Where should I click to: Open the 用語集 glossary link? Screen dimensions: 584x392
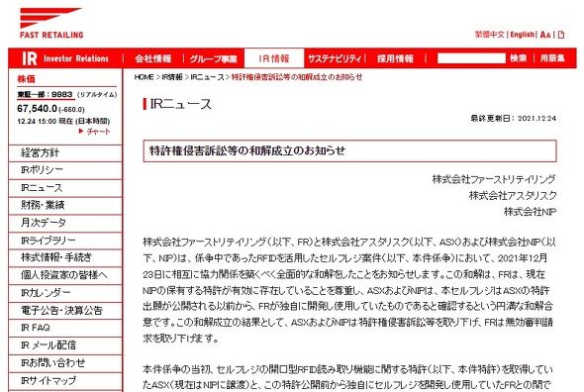[552, 58]
